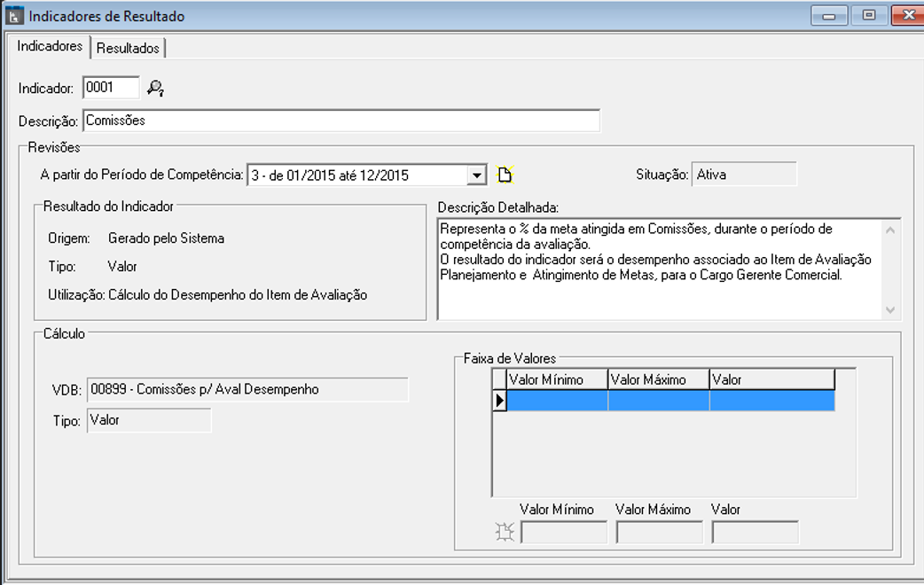The width and height of the screenshot is (924, 585).
Task: Click the new revision document icon
Action: [505, 175]
